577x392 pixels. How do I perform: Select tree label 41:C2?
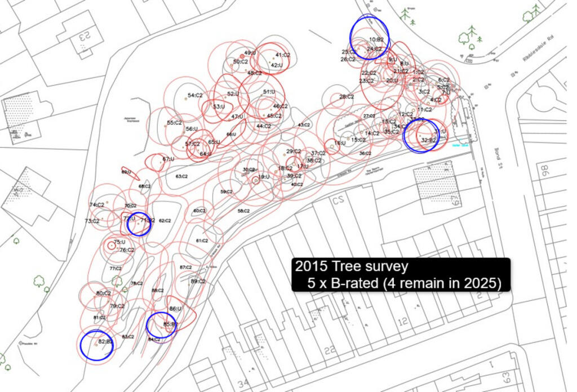coord(282,55)
